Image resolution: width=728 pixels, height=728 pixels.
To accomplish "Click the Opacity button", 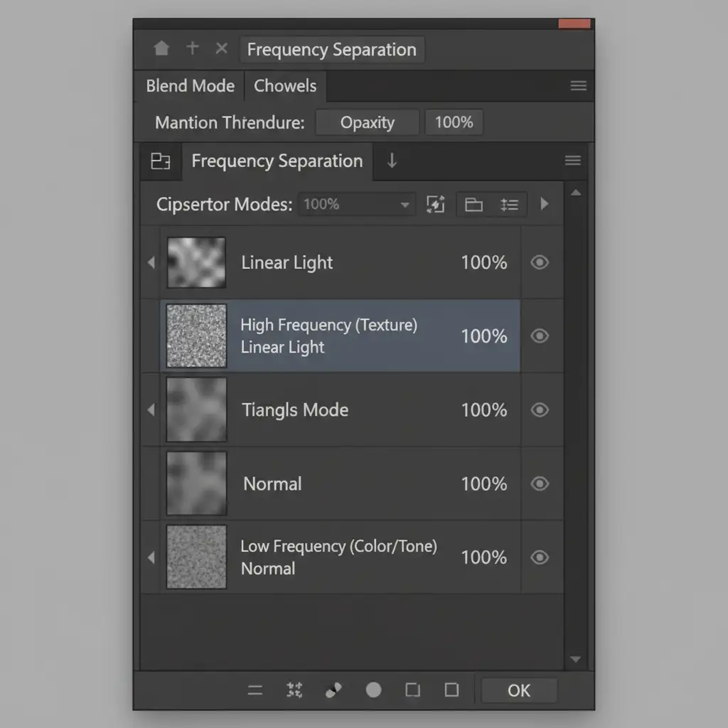I will [x=367, y=122].
